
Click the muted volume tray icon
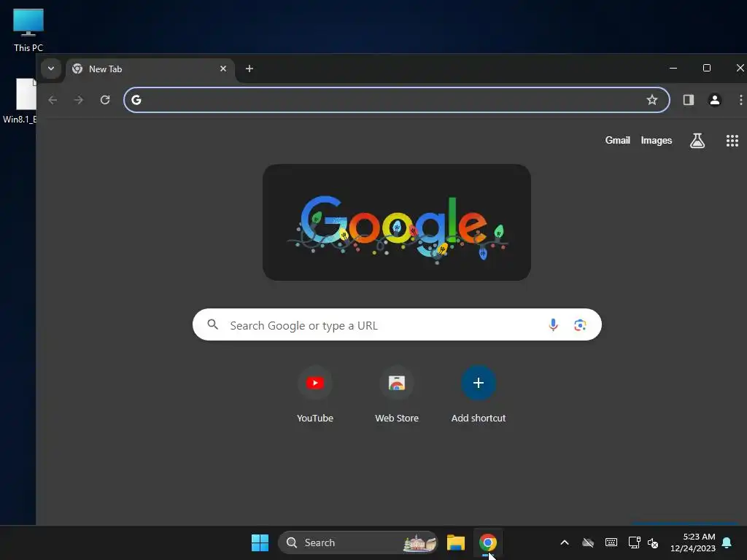point(653,542)
